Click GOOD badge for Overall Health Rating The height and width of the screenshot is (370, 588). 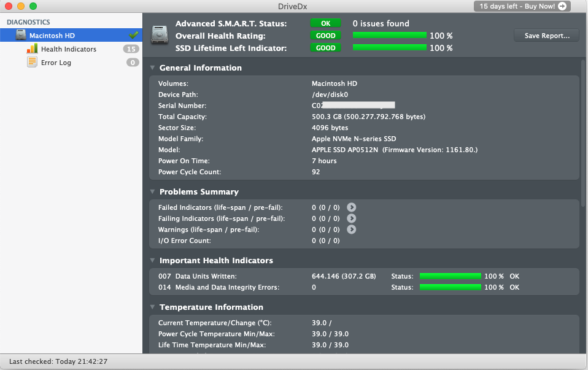pyautogui.click(x=325, y=36)
